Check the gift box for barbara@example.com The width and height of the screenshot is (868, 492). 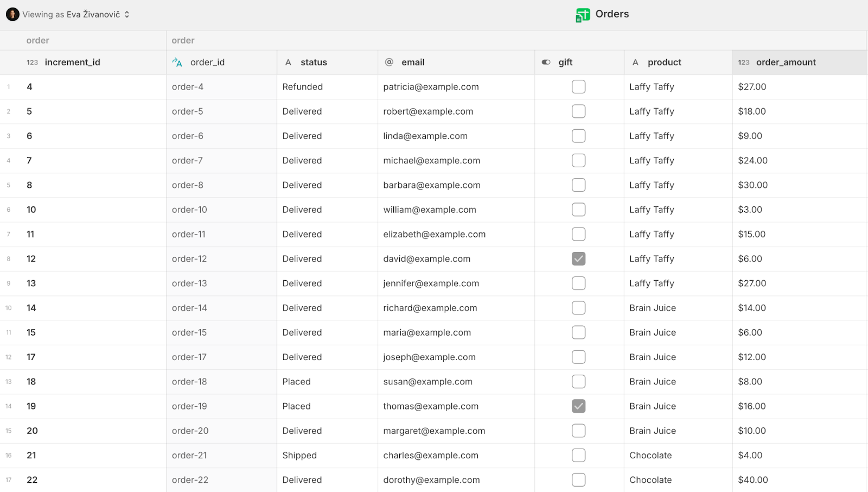579,185
